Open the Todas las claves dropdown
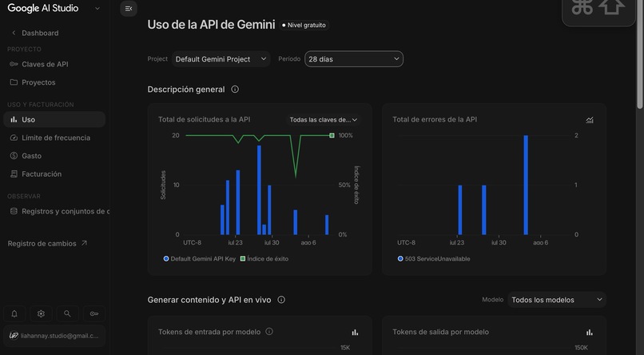Image resolution: width=644 pixels, height=355 pixels. pyautogui.click(x=324, y=120)
